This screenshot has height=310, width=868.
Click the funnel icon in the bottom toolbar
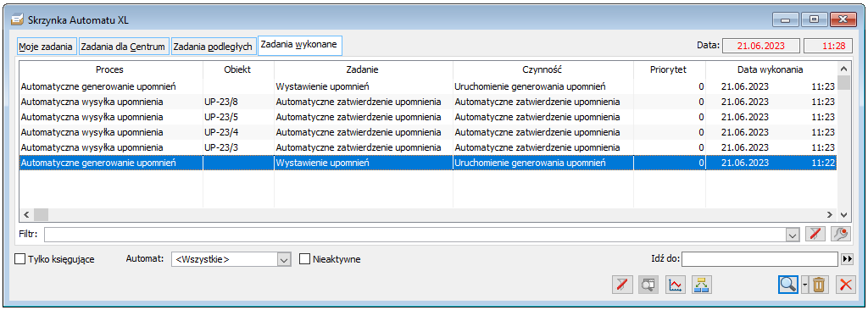622,285
